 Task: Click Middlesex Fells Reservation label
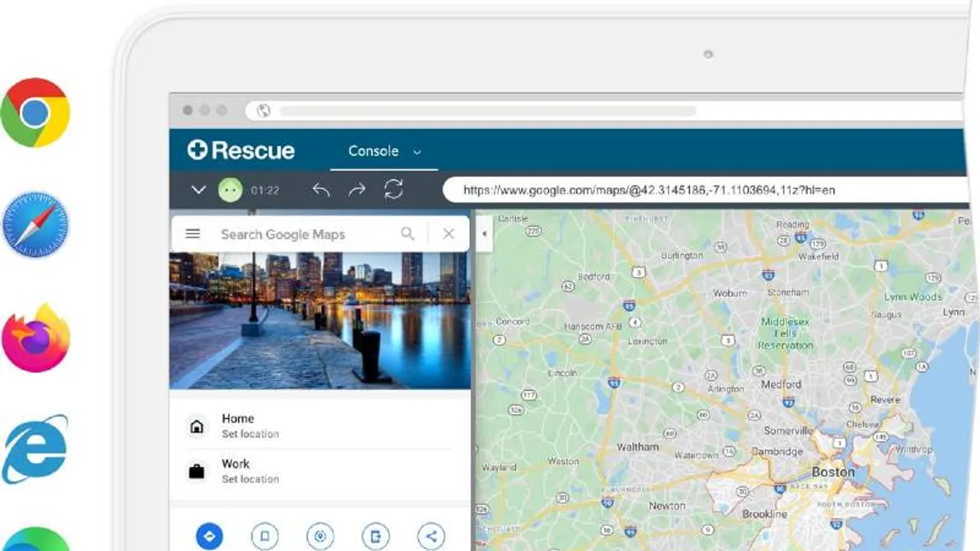click(x=785, y=334)
